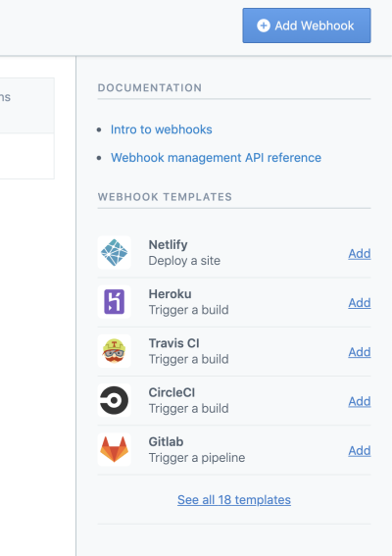
Task: Click the CircleCI template name
Action: 171,392
